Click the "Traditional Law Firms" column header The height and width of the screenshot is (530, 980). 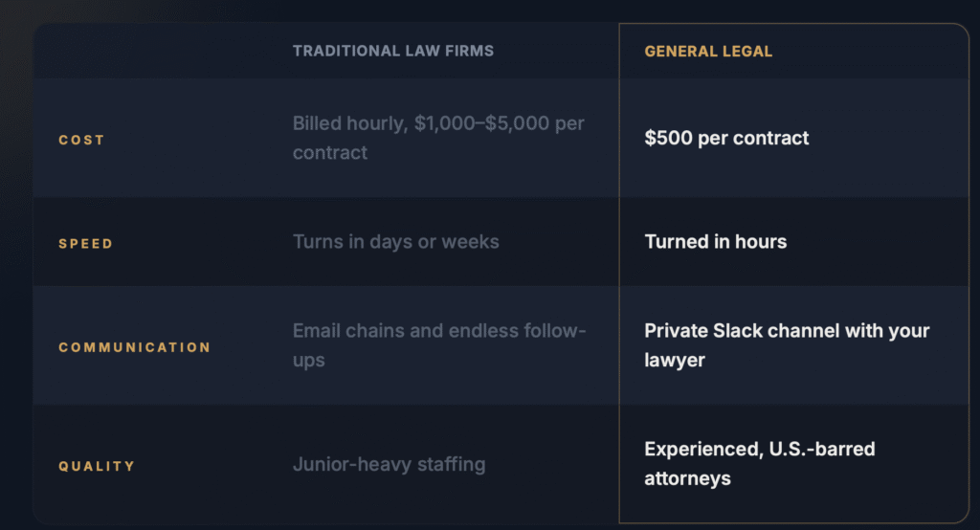click(393, 51)
